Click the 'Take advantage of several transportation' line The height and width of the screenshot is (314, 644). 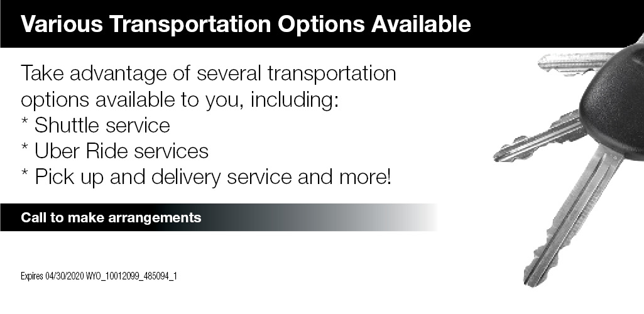pyautogui.click(x=209, y=73)
